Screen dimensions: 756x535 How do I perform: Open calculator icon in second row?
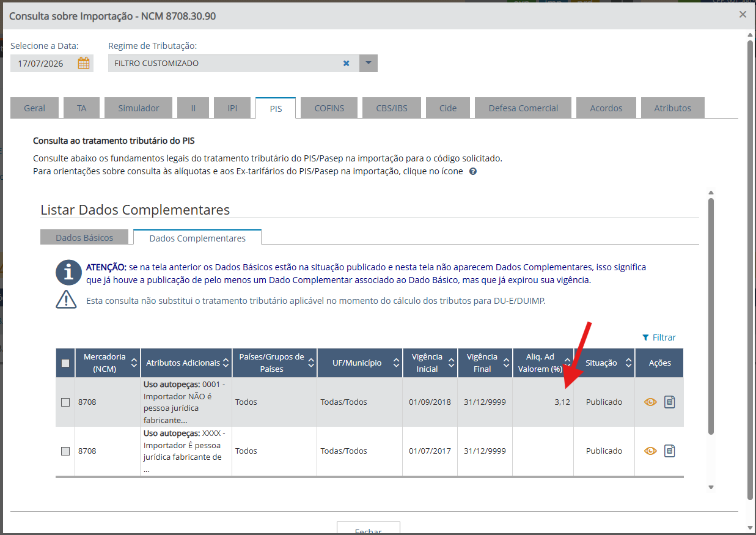(x=670, y=451)
